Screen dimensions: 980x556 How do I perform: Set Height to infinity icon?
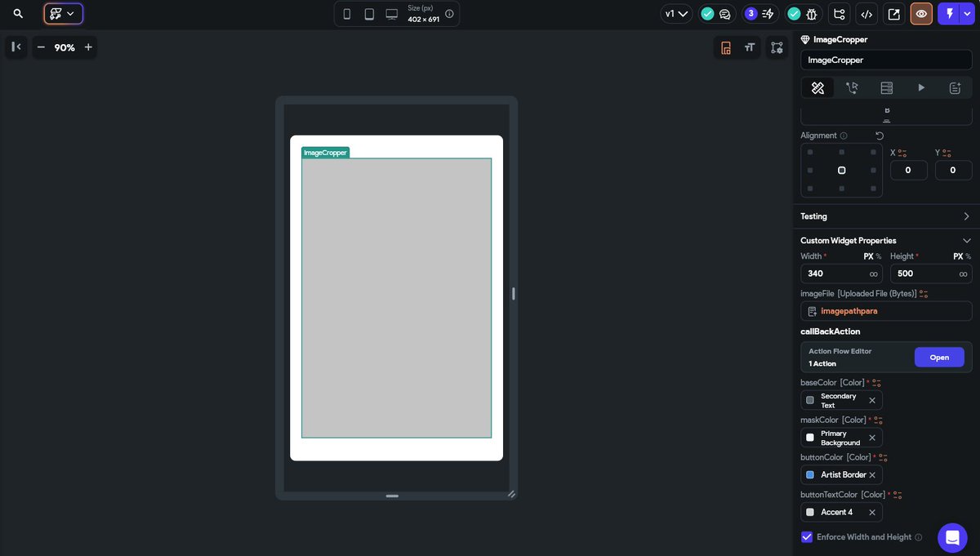tap(963, 274)
